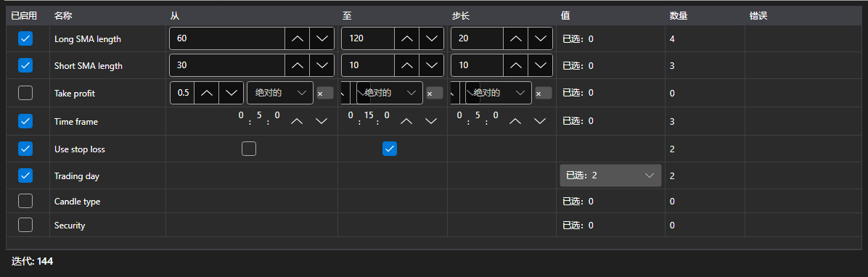Image resolution: width=868 pixels, height=277 pixels.
Task: Select the Use stop loss name cell
Action: (x=108, y=149)
